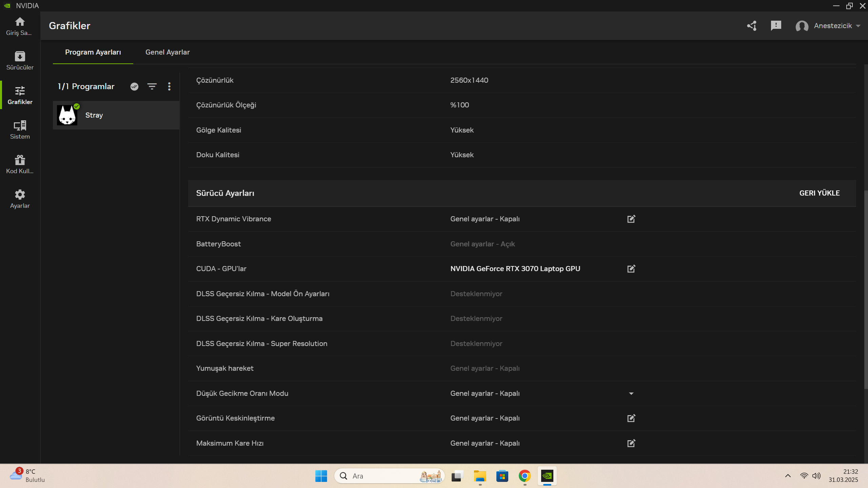Image resolution: width=868 pixels, height=488 pixels.
Task: Open the Sürücüler drivers section
Action: click(x=20, y=61)
